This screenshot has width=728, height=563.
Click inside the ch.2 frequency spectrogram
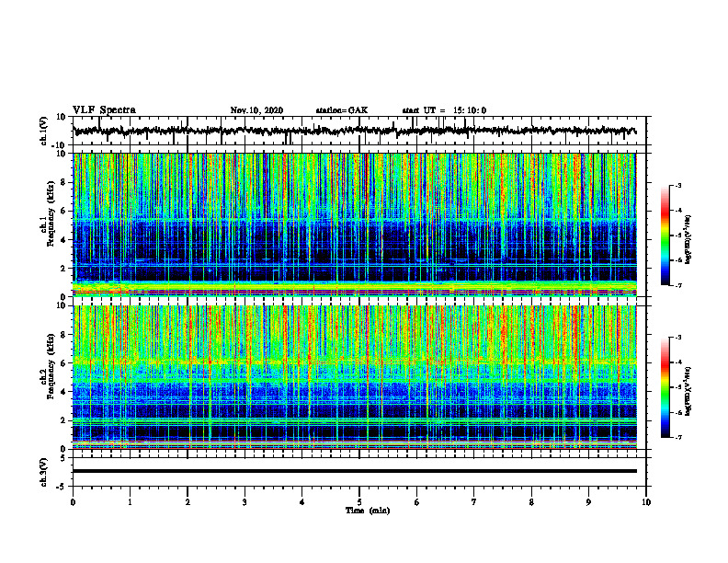pos(355,377)
